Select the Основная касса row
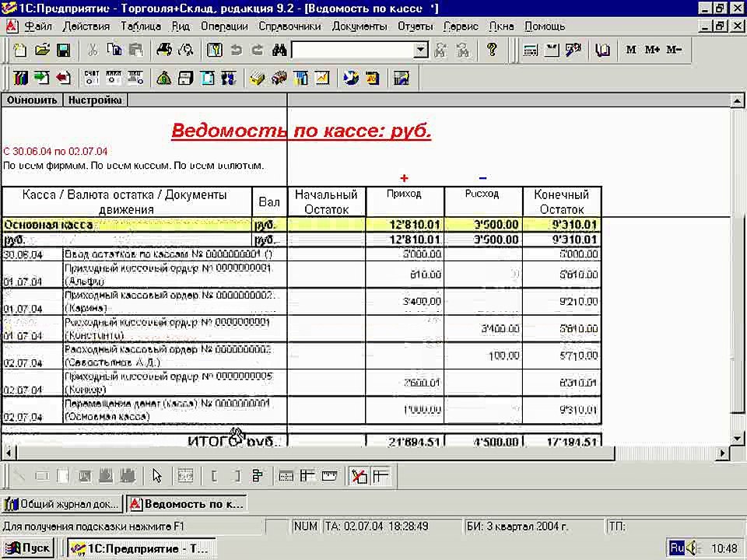Viewport: 747px width, 560px height. (x=302, y=225)
